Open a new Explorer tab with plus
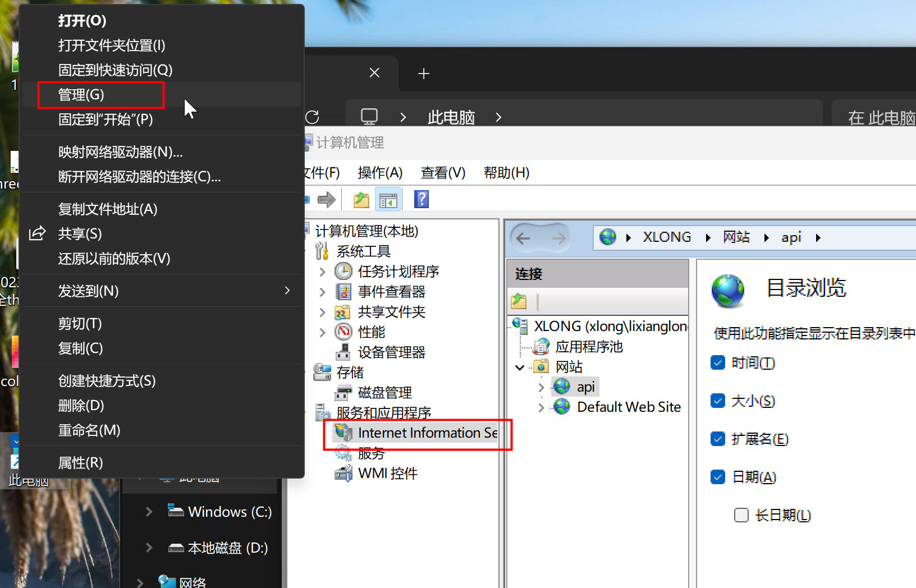The width and height of the screenshot is (916, 588). [424, 73]
